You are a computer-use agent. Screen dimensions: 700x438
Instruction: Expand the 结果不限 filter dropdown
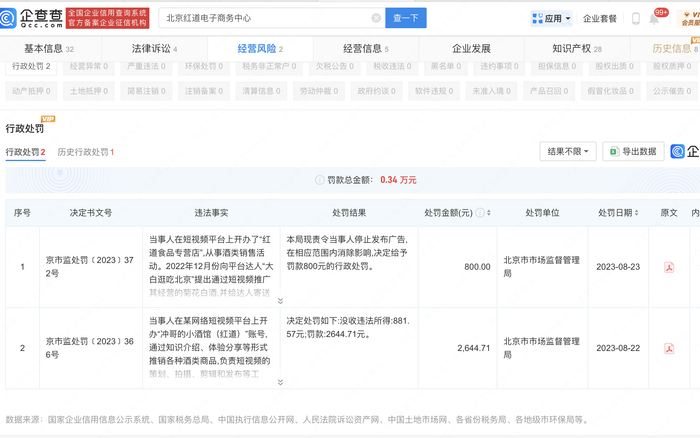pos(567,151)
